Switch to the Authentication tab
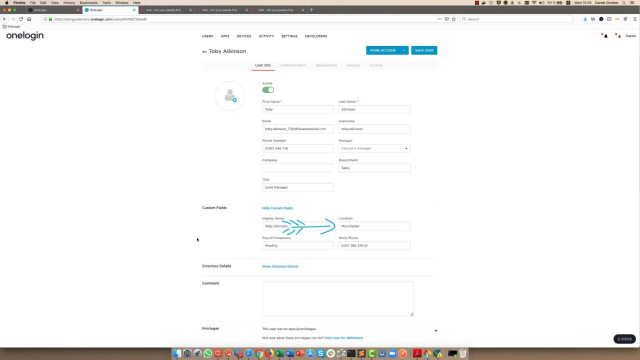 coord(293,65)
